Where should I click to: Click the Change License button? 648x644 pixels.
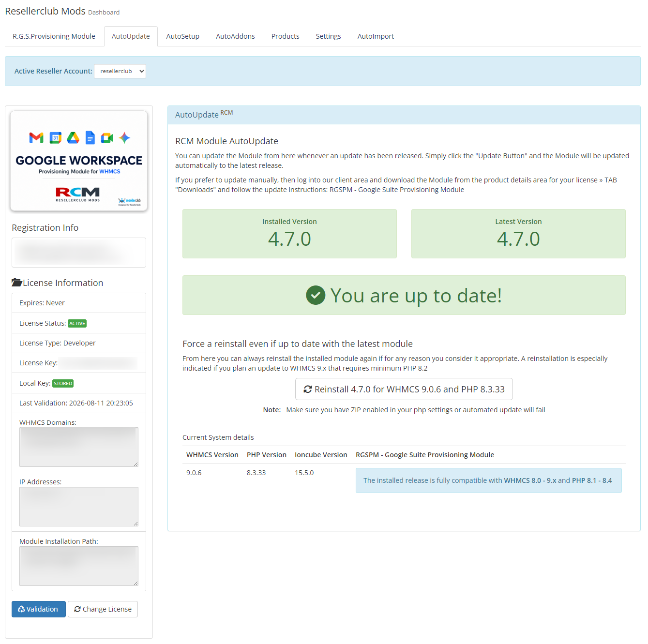click(103, 609)
